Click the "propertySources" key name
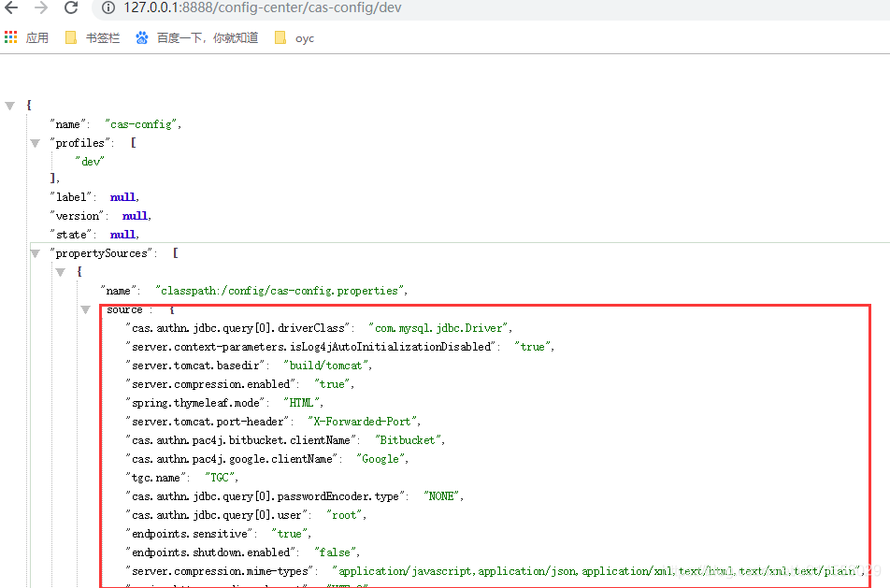 pyautogui.click(x=102, y=253)
